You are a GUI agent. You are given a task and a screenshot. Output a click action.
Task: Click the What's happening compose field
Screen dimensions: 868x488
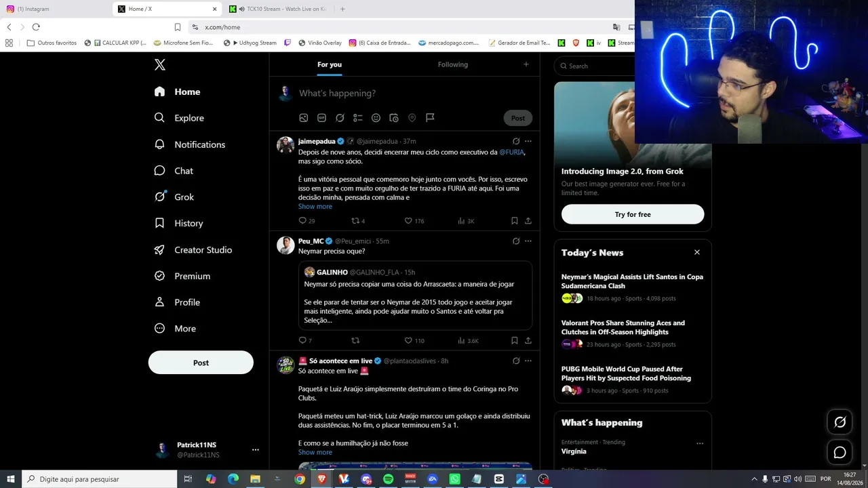click(x=414, y=94)
